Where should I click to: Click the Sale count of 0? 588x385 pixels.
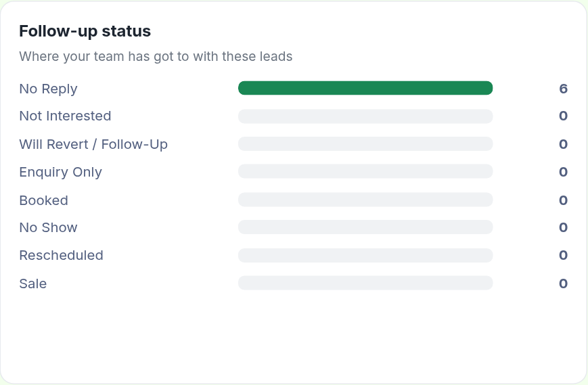pyautogui.click(x=563, y=284)
